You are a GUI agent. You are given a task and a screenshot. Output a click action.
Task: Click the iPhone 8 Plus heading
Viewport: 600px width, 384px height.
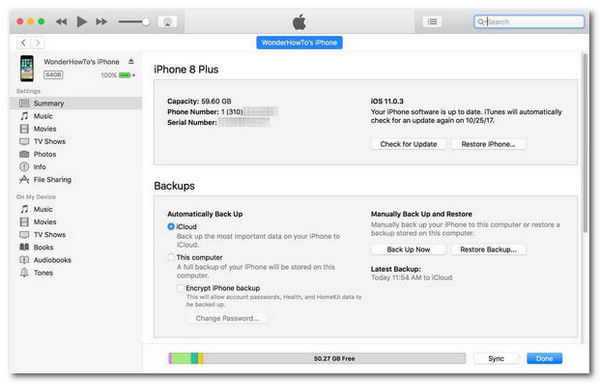pos(186,70)
